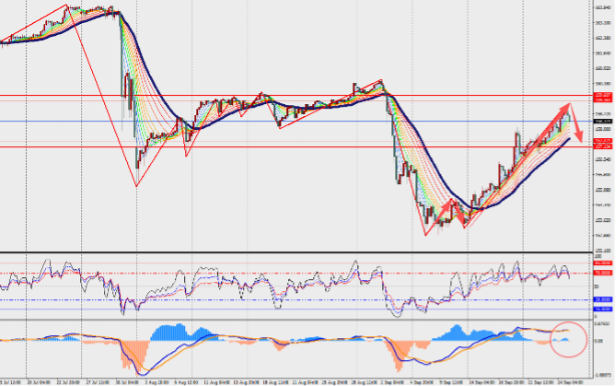The height and width of the screenshot is (386, 616).
Task: Click the 50 midline label on oscillator scale
Action: point(597,287)
